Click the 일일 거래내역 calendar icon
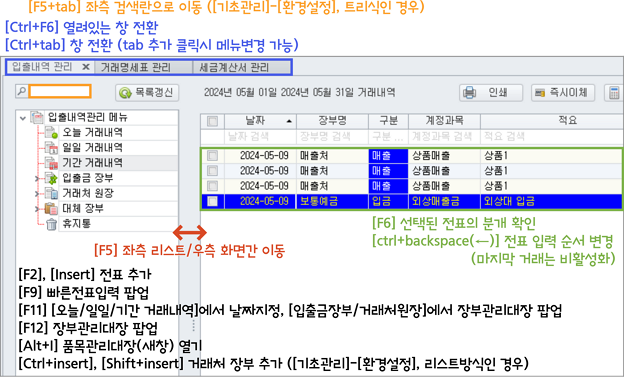The width and height of the screenshot is (624, 377). tap(51, 148)
